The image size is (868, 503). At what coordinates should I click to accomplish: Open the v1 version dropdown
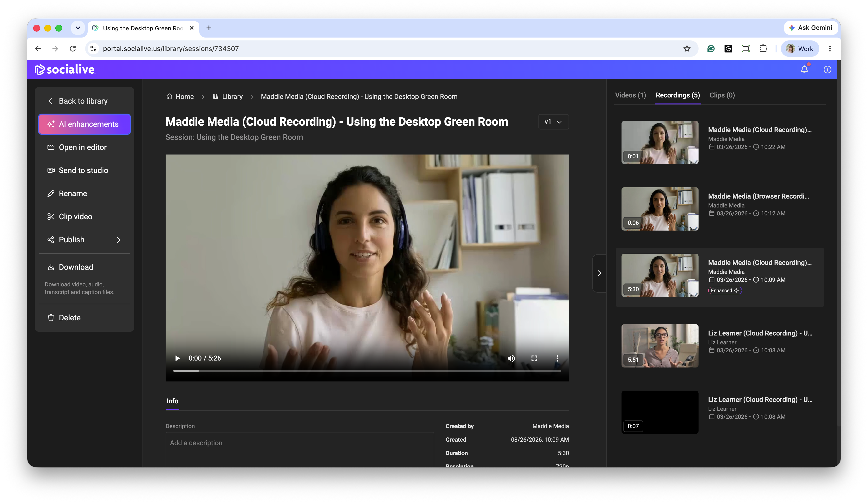pyautogui.click(x=553, y=122)
